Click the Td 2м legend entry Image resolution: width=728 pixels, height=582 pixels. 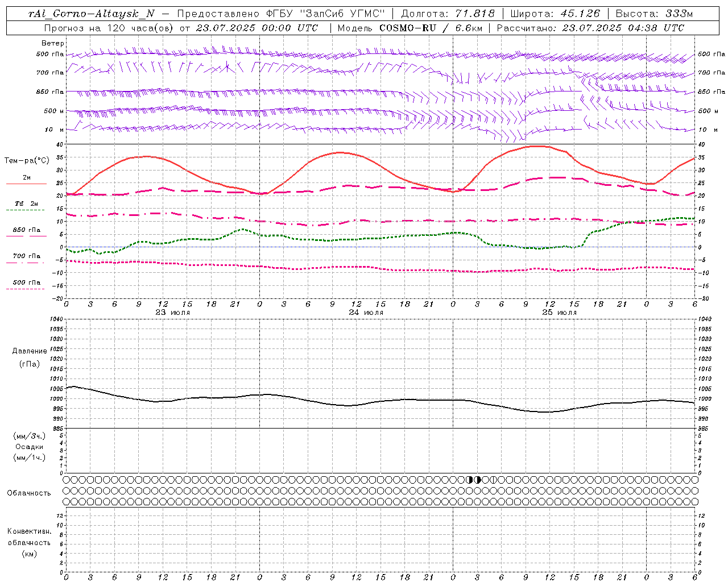26,203
